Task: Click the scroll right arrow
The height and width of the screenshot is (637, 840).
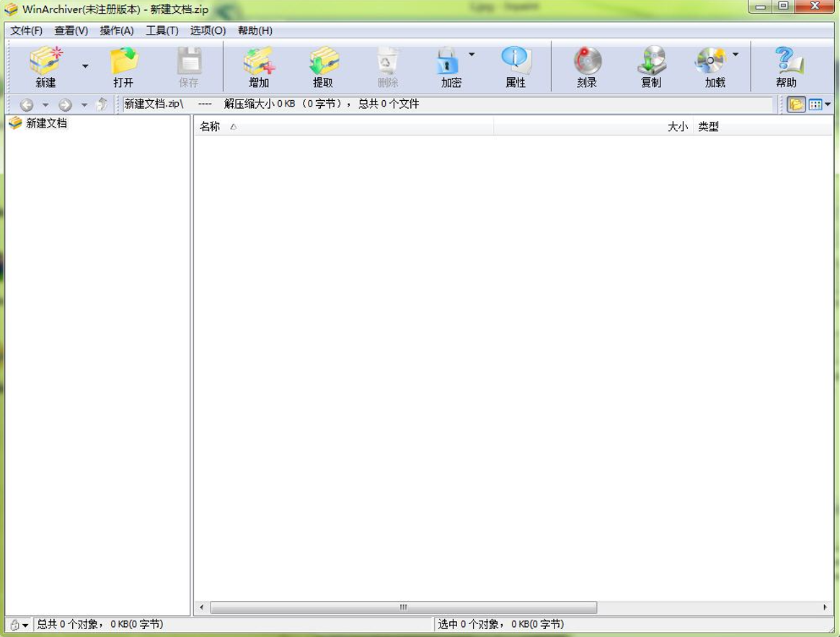Action: pyautogui.click(x=825, y=607)
